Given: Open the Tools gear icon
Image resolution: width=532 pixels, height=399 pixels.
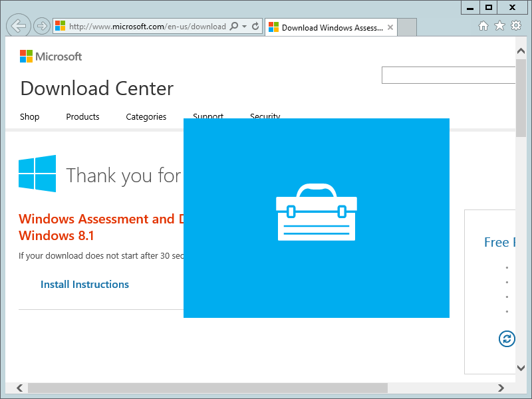Looking at the screenshot, I should coord(516,26).
